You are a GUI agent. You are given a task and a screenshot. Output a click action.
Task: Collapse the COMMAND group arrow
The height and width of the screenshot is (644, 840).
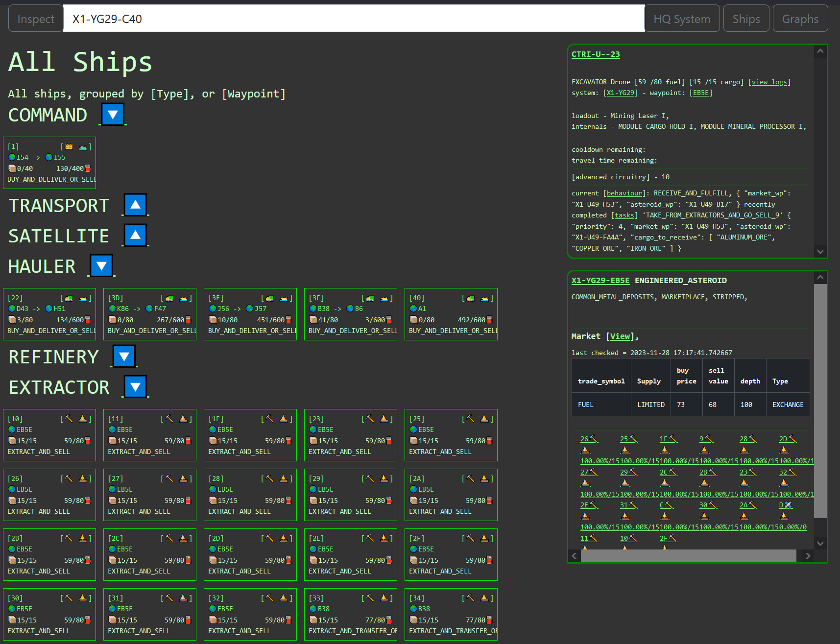112,114
